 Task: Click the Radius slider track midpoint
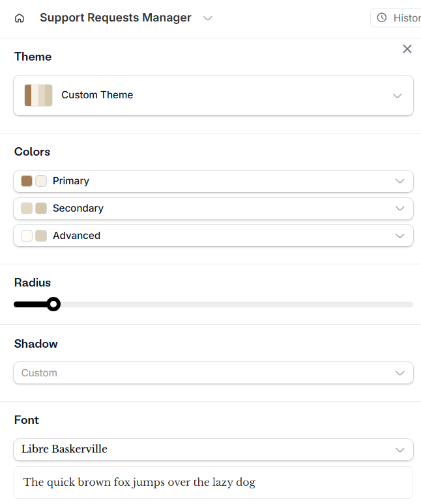[213, 304]
